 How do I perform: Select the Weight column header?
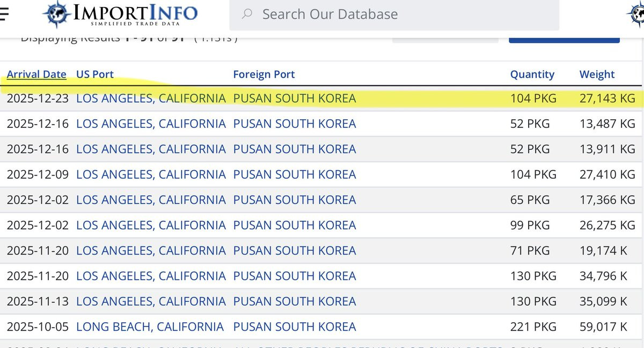click(x=597, y=75)
